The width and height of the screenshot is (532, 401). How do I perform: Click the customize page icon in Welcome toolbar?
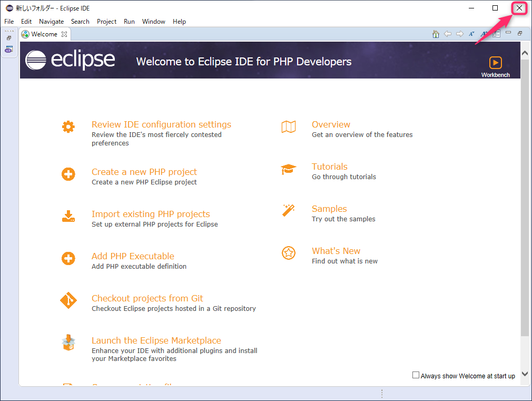496,34
